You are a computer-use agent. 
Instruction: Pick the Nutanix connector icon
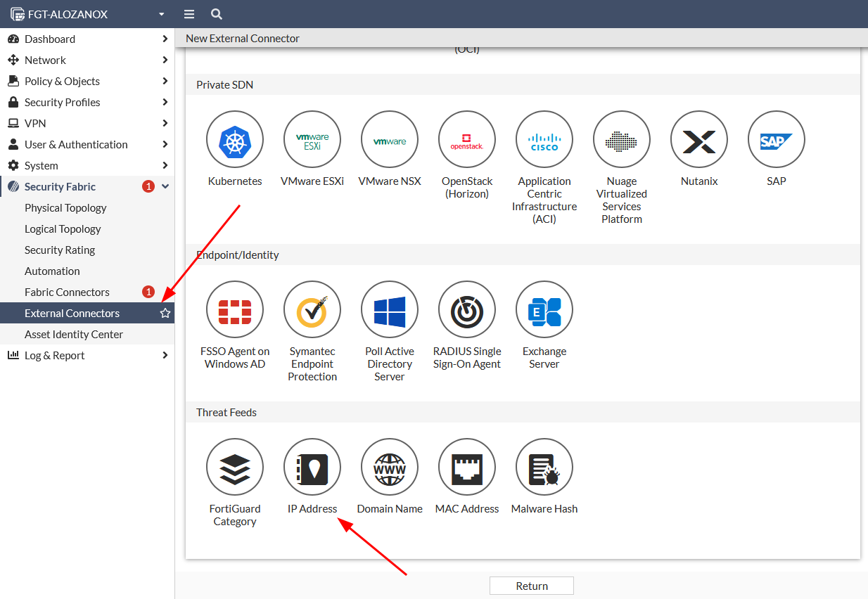click(698, 140)
